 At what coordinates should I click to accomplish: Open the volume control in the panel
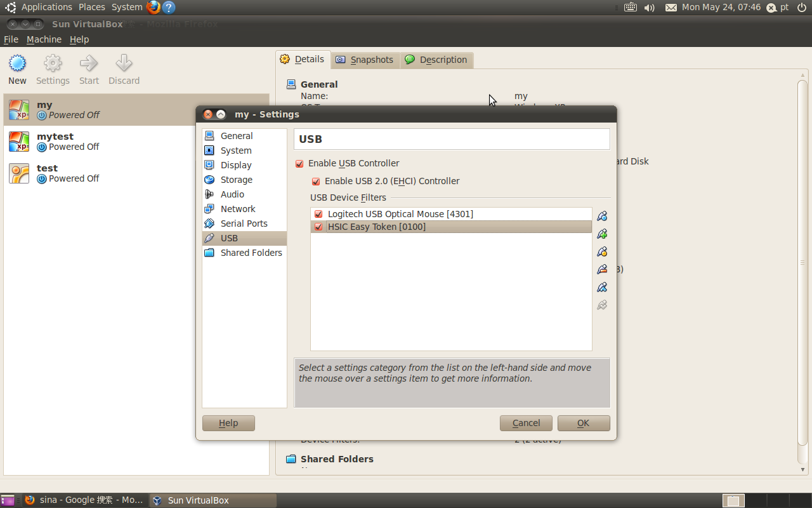point(649,8)
